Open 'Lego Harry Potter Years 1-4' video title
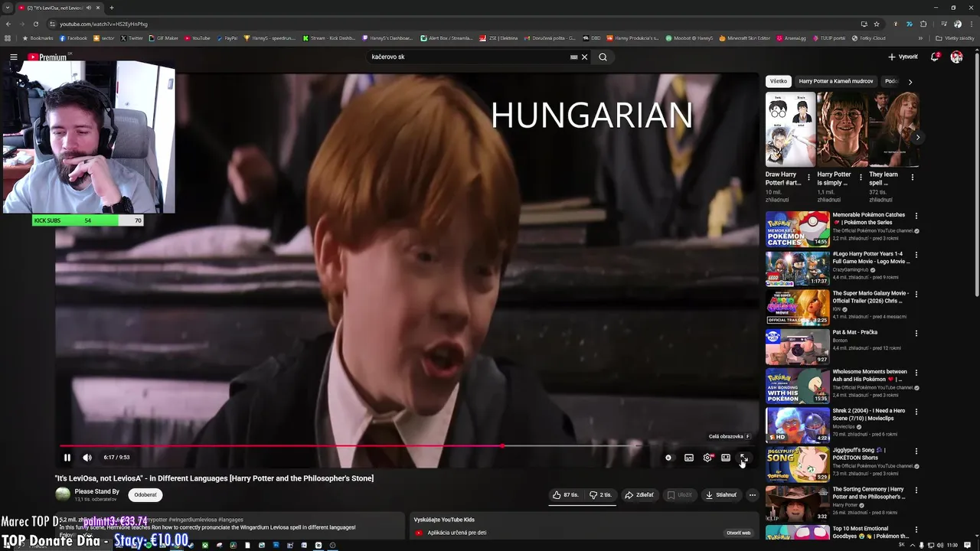The image size is (980, 551). (871, 258)
